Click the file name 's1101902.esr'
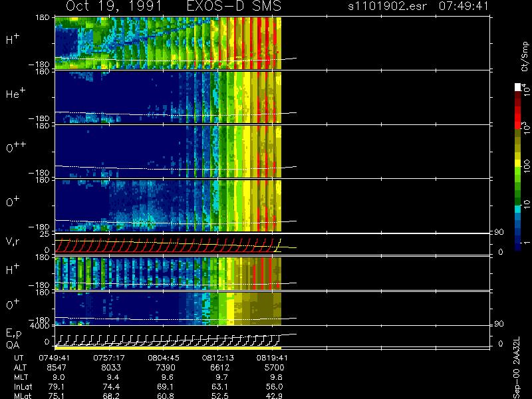The height and width of the screenshot is (399, 532). pyautogui.click(x=387, y=6)
